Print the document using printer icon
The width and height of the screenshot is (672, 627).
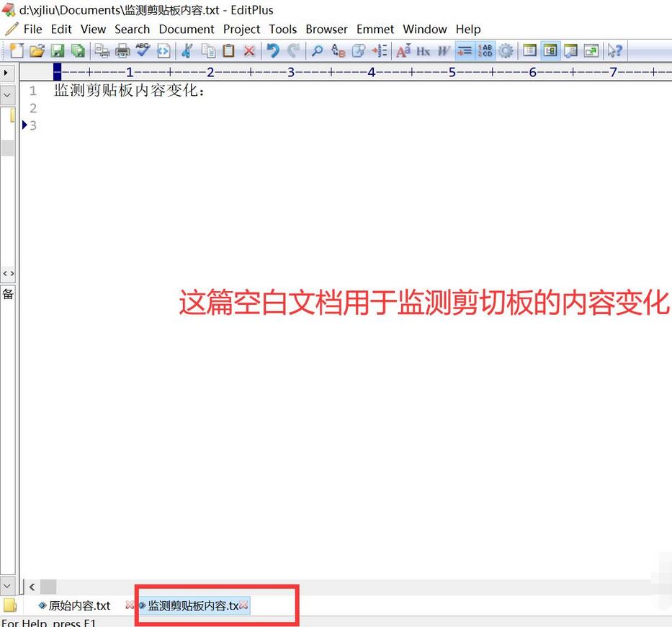pyautogui.click(x=122, y=50)
